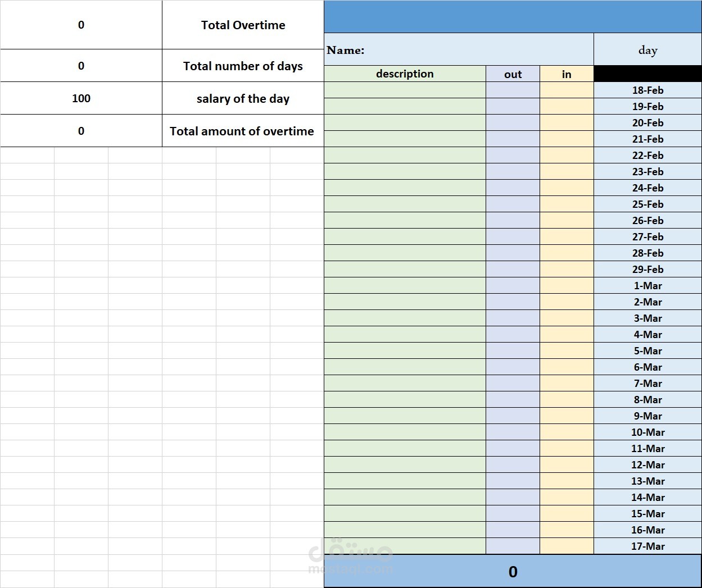Select the blue total cell showing 0
The image size is (702, 588).
coord(513,571)
